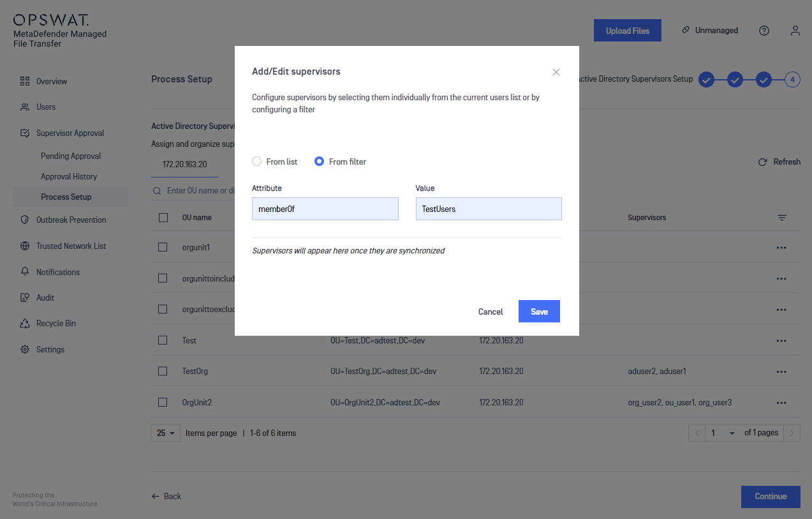This screenshot has width=812, height=519.
Task: Select the From list radio option
Action: 256,162
